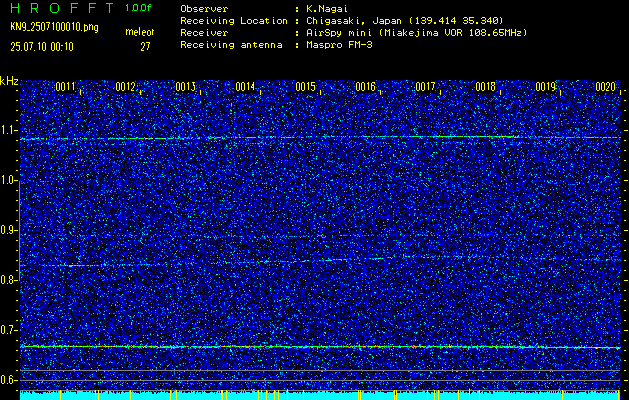Click the meteor count label
The width and height of the screenshot is (629, 400).
(x=140, y=32)
